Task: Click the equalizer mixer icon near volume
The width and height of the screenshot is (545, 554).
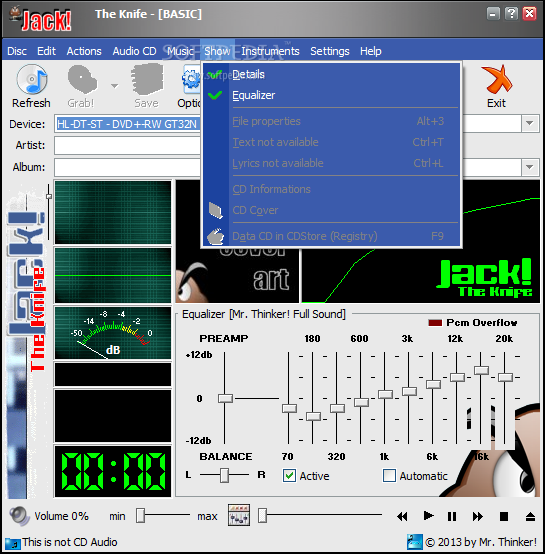Action: [x=239, y=515]
